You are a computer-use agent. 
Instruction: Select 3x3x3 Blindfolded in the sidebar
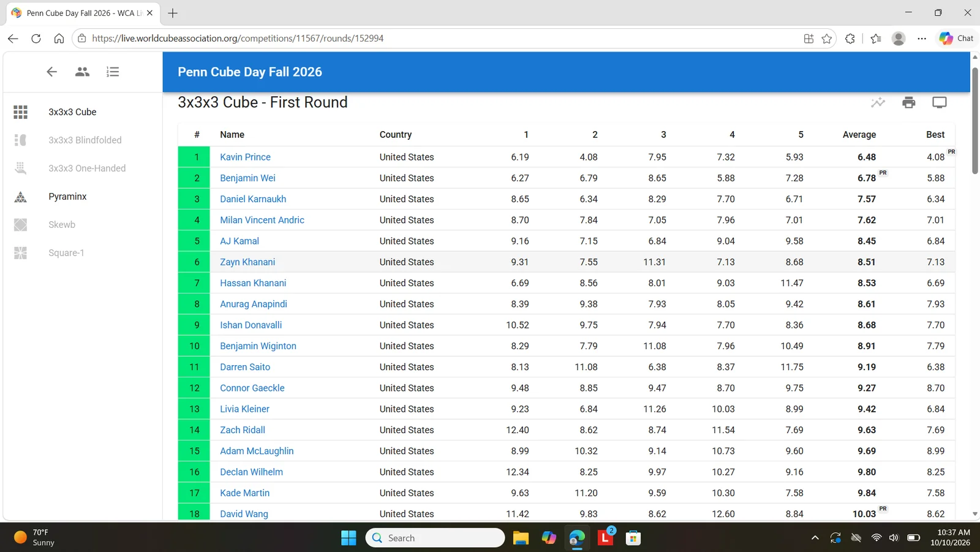pyautogui.click(x=85, y=140)
